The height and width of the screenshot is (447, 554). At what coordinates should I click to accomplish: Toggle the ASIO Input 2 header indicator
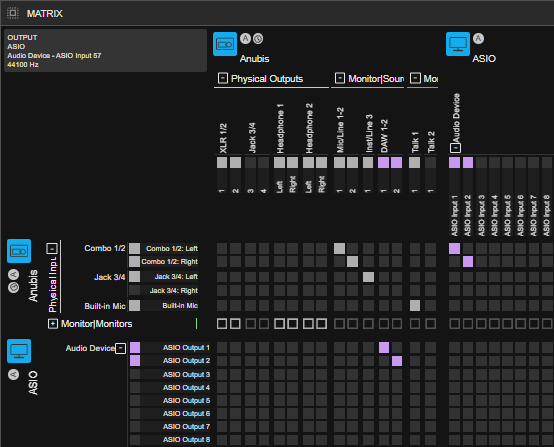tap(468, 163)
